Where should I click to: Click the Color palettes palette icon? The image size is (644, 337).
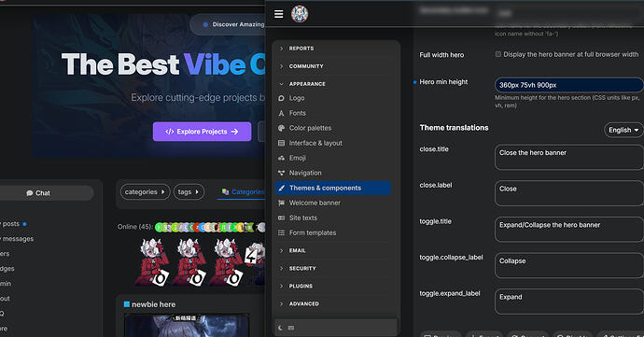click(x=281, y=128)
